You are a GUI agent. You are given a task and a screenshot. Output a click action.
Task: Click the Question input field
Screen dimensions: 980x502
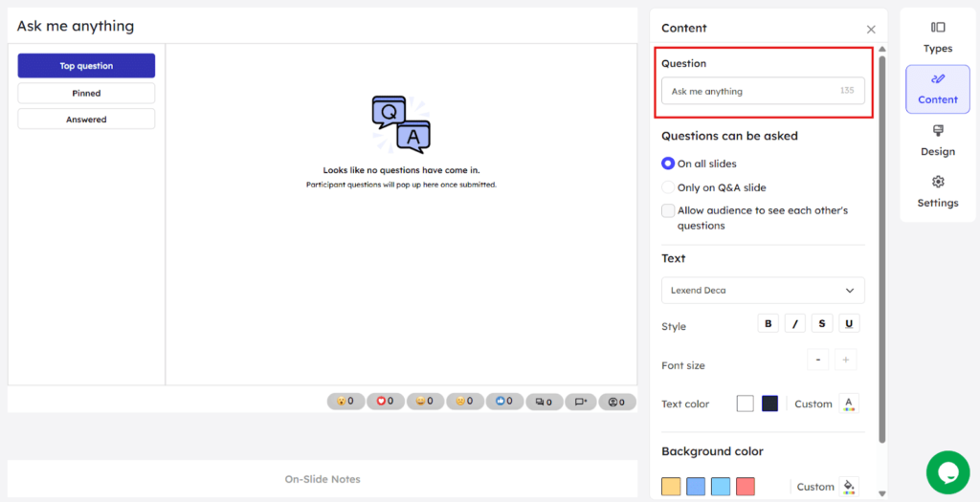pyautogui.click(x=763, y=91)
